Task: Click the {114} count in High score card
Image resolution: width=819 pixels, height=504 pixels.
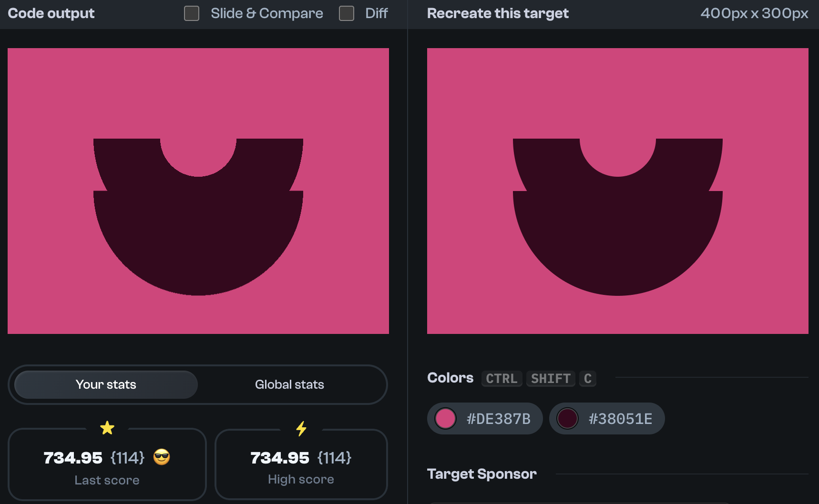Action: 334,458
